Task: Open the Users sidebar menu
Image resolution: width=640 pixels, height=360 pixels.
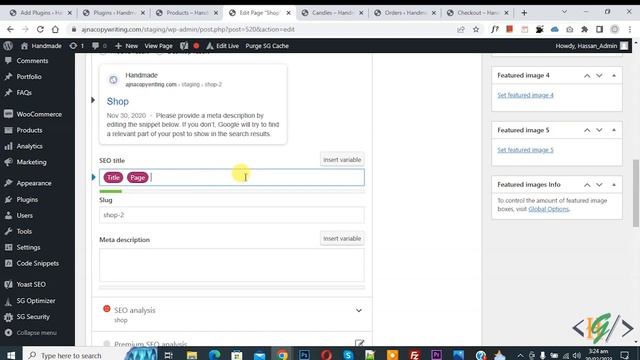Action: coord(24,216)
